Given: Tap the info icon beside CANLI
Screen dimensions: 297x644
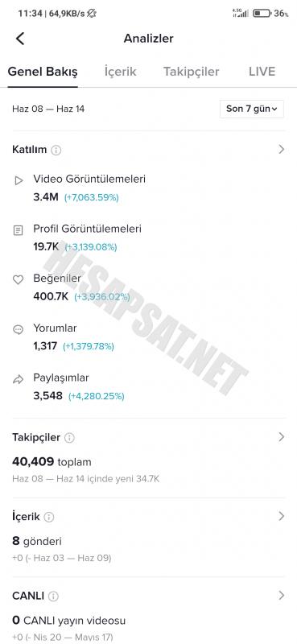Looking at the screenshot, I should 53,597.
